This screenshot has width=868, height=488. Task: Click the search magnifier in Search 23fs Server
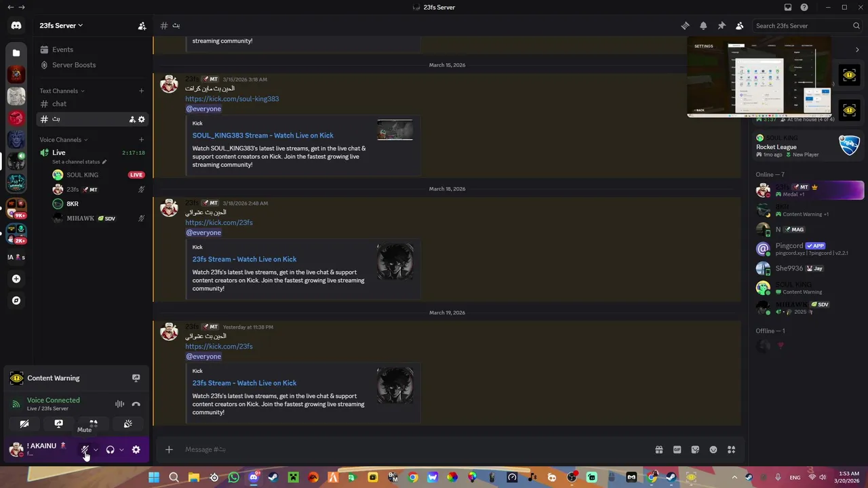pyautogui.click(x=856, y=26)
